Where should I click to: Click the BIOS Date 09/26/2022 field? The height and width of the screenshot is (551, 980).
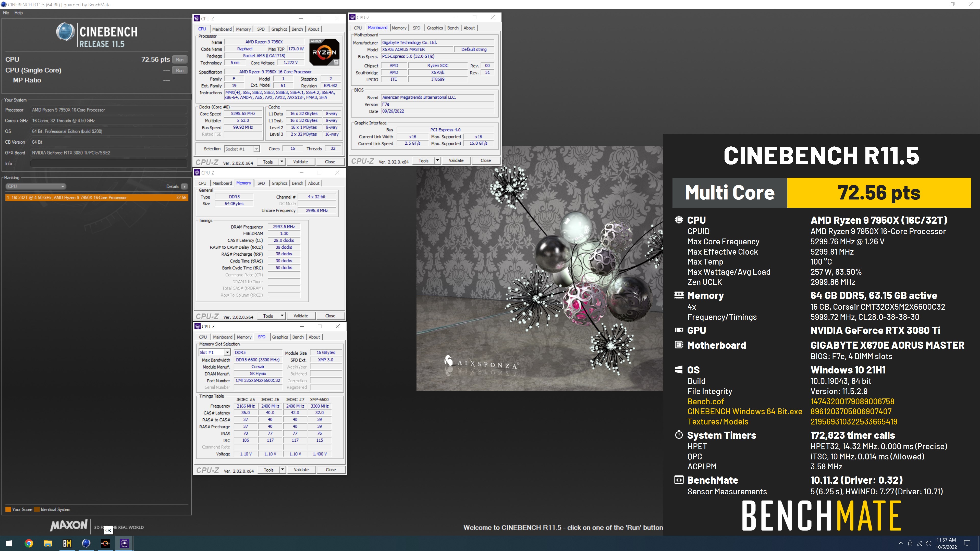(437, 111)
